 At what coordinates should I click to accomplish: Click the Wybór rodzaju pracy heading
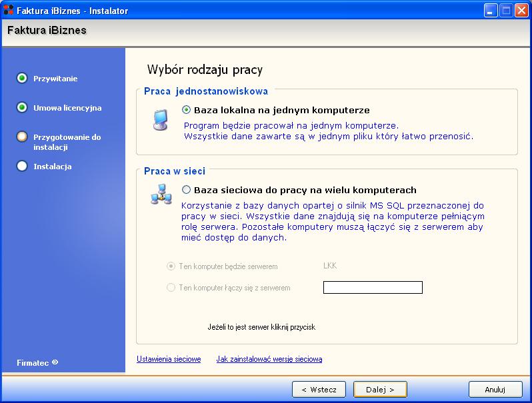(x=205, y=70)
